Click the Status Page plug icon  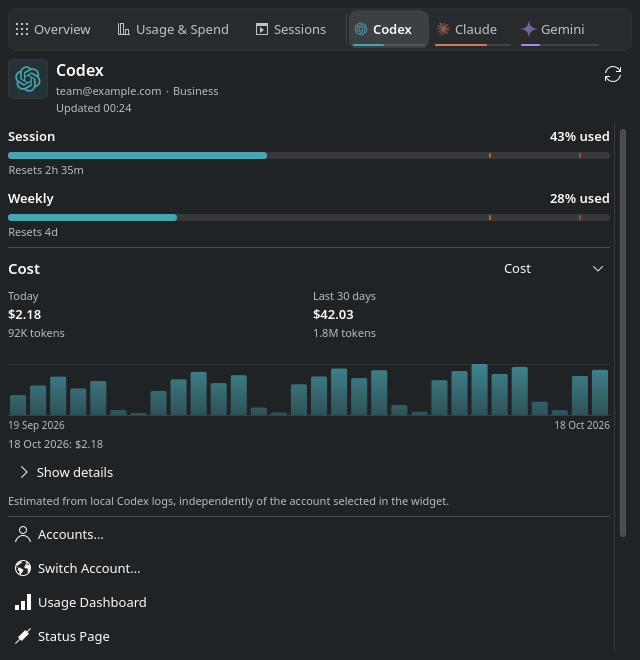[x=23, y=636]
